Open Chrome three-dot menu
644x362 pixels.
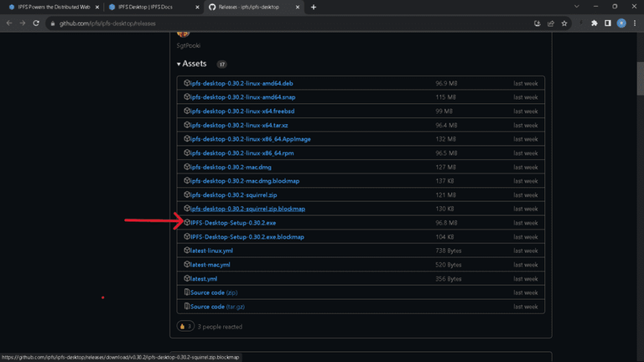coord(635,23)
